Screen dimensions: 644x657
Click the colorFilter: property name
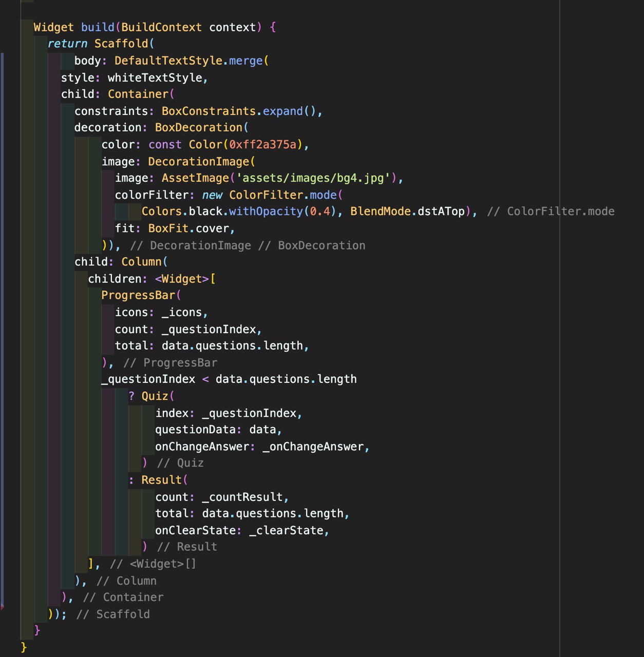tap(155, 195)
